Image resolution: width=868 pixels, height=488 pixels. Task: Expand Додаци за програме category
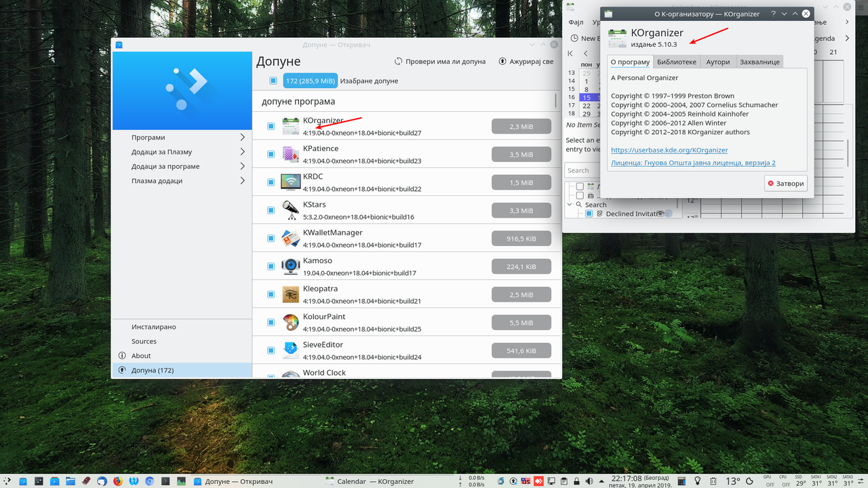pyautogui.click(x=243, y=166)
